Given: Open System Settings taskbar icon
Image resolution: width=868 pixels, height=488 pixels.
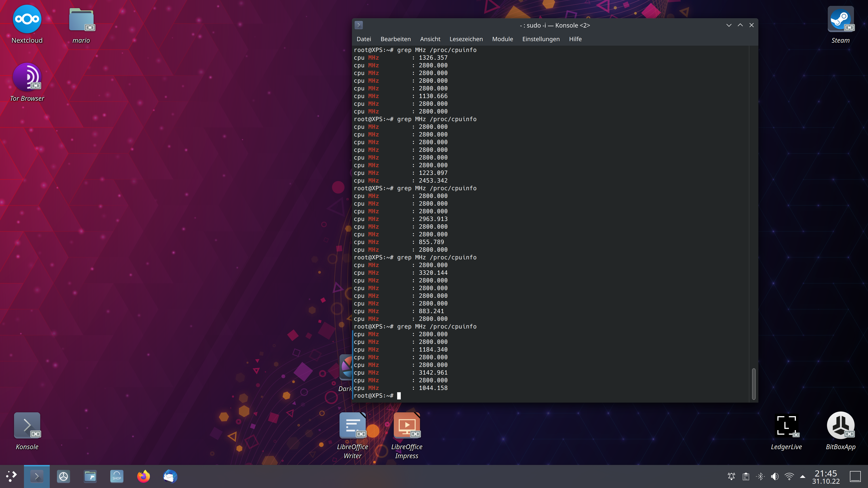Looking at the screenshot, I should (63, 476).
